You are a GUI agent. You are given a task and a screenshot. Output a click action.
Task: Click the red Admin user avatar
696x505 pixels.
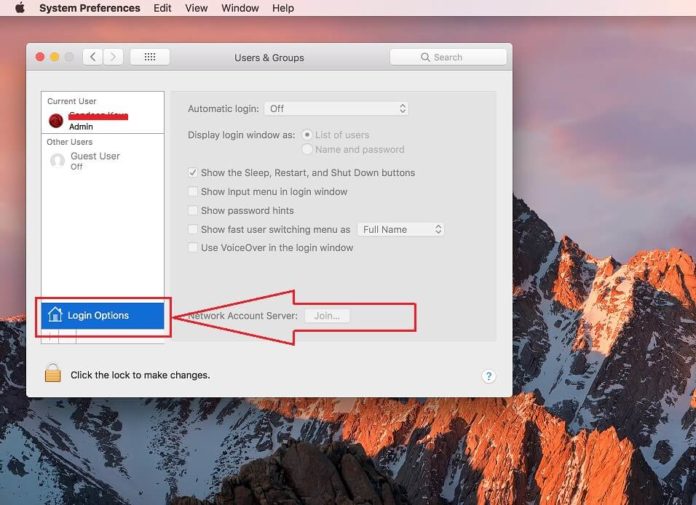point(56,120)
